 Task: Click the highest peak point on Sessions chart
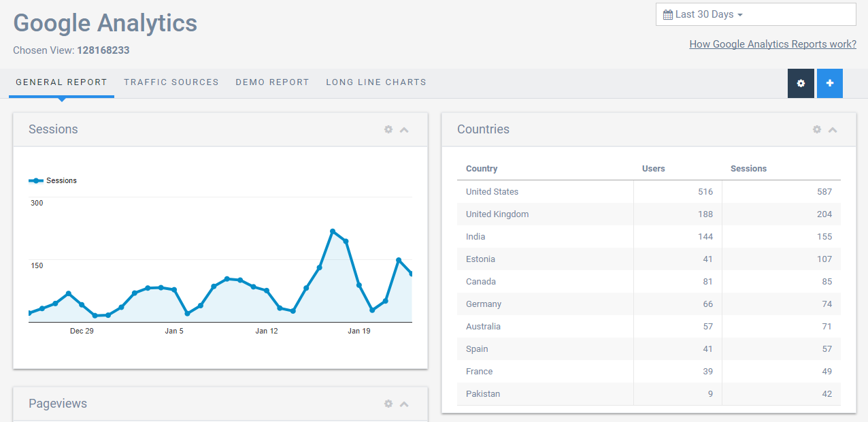click(x=333, y=231)
